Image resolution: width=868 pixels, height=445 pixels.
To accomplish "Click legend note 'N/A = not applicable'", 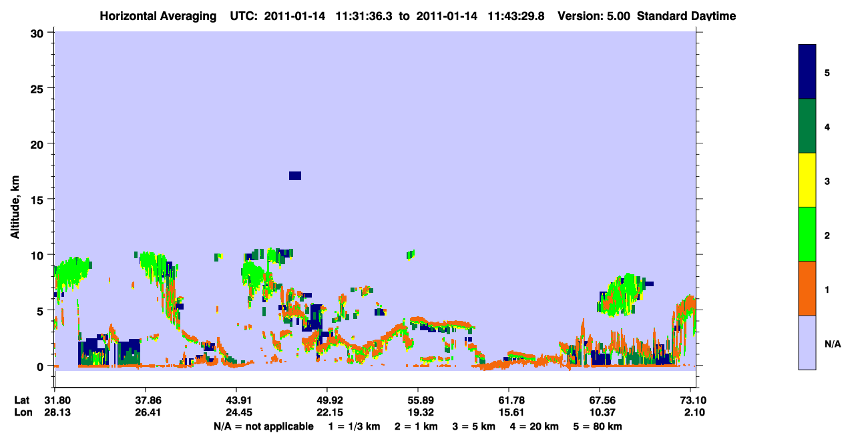I will (x=264, y=426).
